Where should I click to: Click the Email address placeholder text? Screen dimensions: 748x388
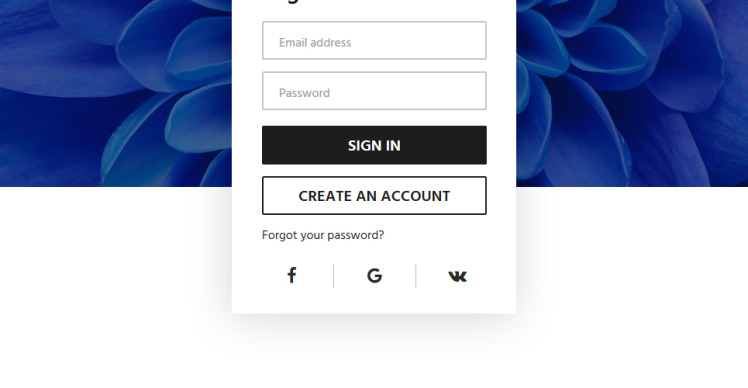(x=315, y=42)
